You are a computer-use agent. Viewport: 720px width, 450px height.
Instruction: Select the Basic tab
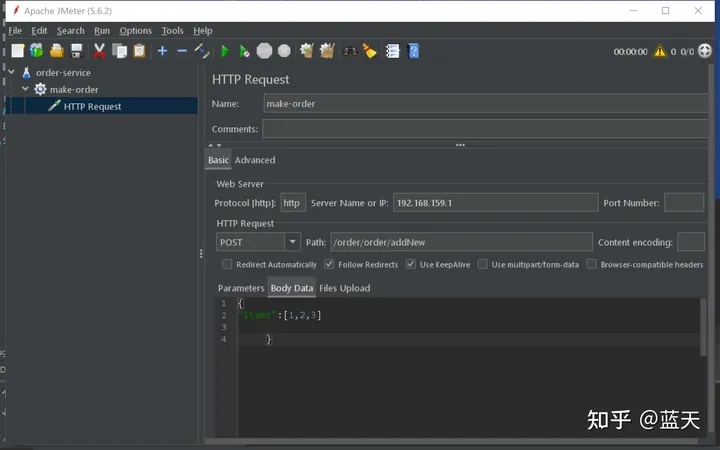218,160
